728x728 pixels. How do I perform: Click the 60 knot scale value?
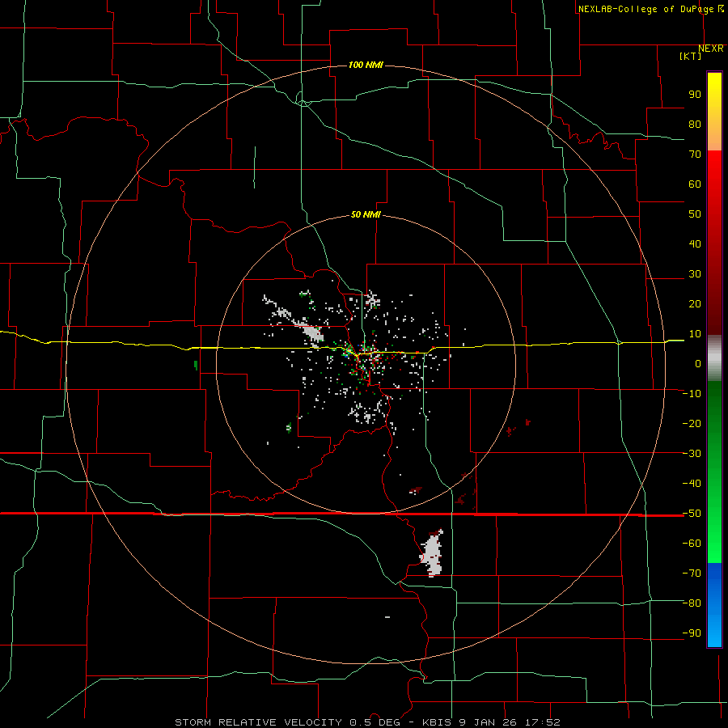[x=695, y=184]
